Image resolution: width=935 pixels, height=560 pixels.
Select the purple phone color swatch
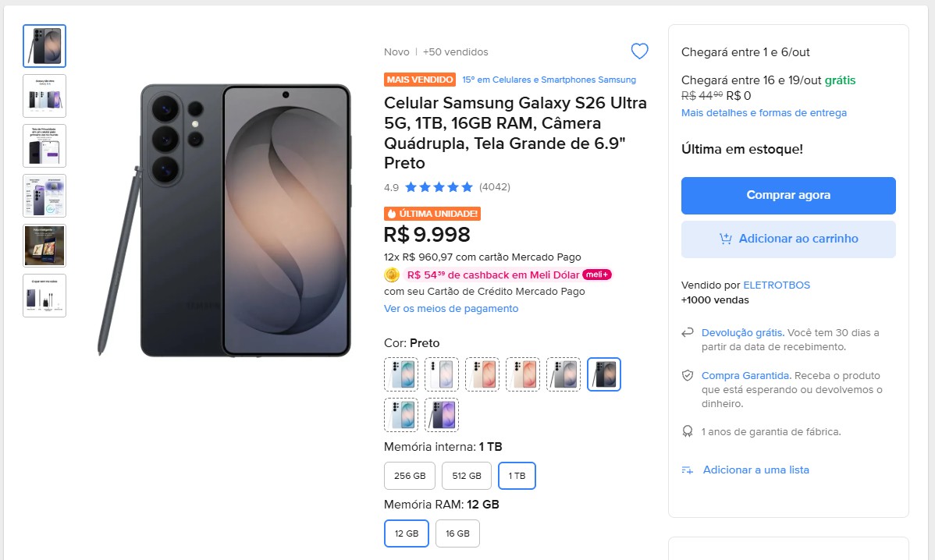442,415
